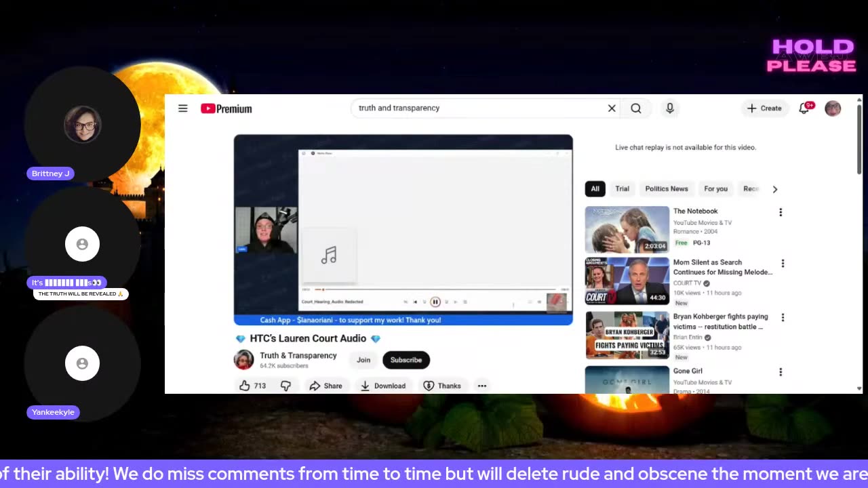The height and width of the screenshot is (488, 868).
Task: Open options menu for The Notebook
Action: tap(781, 212)
